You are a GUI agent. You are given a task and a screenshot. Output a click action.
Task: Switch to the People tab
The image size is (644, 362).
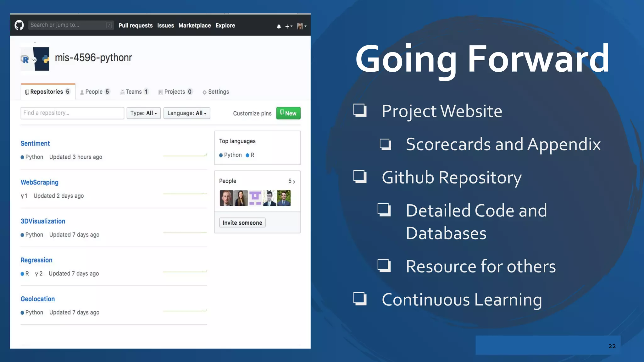pyautogui.click(x=95, y=92)
